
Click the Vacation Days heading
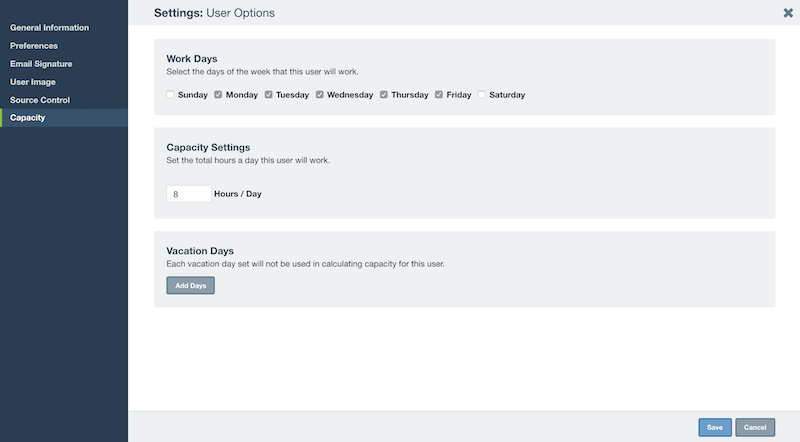tap(200, 251)
